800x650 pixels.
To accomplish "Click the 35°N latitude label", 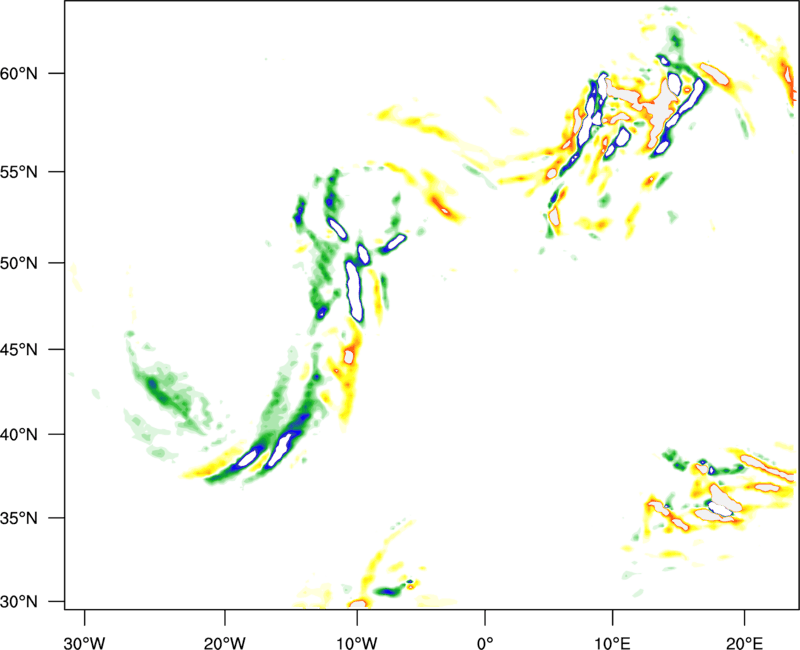I will tap(18, 518).
